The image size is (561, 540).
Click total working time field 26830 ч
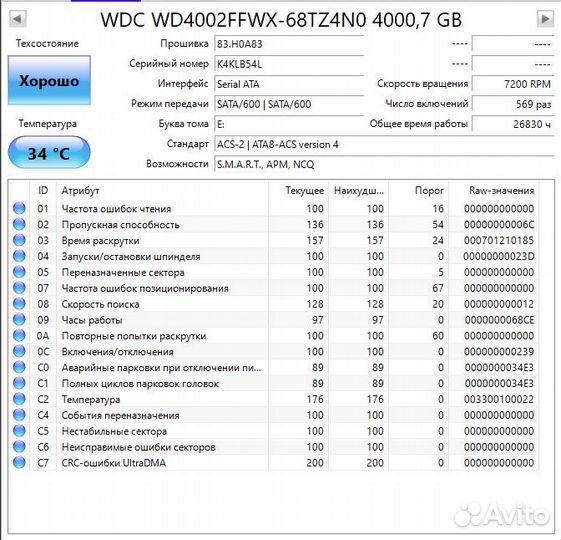(513, 125)
